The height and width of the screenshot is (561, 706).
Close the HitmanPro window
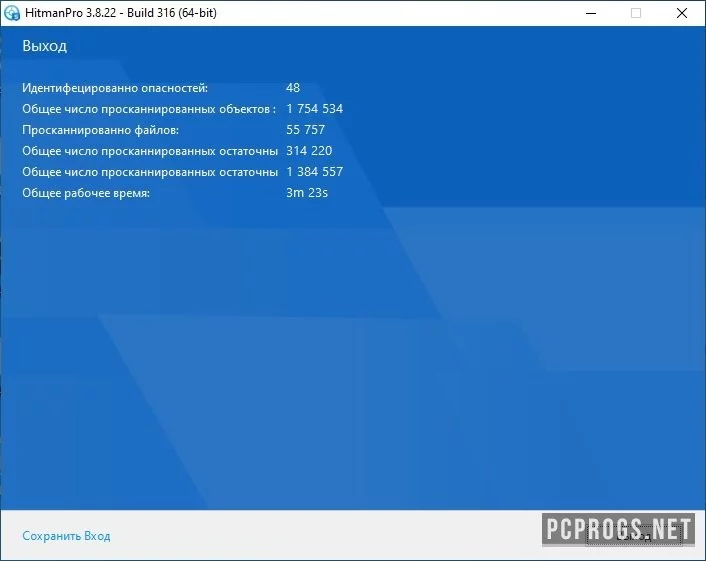coord(682,13)
